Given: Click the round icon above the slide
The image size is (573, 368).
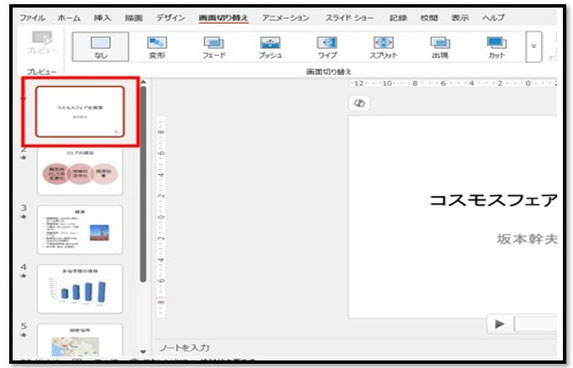Looking at the screenshot, I should [359, 103].
